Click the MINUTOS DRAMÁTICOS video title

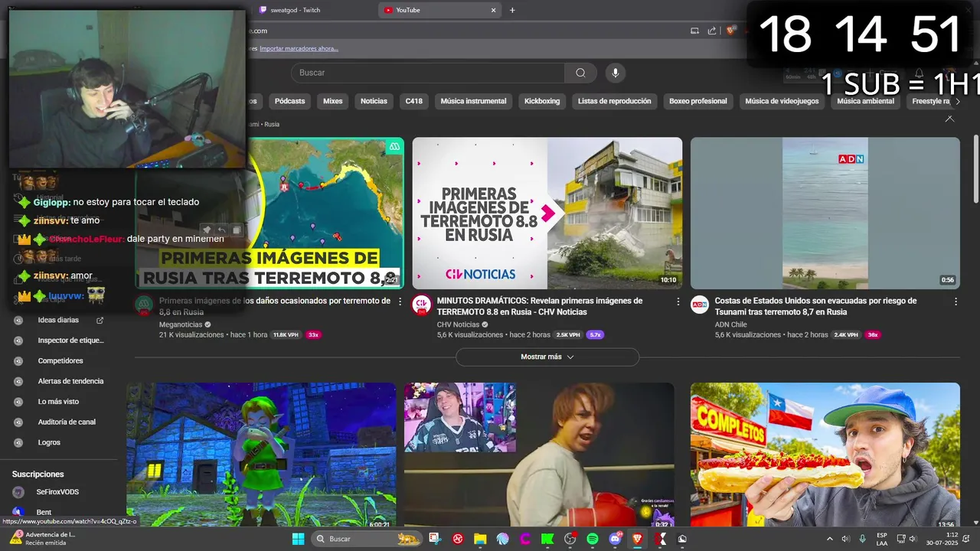pyautogui.click(x=540, y=306)
